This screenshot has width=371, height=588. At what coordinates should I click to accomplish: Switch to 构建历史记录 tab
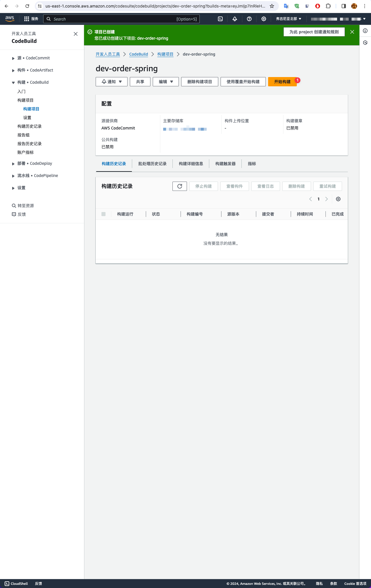(x=114, y=164)
